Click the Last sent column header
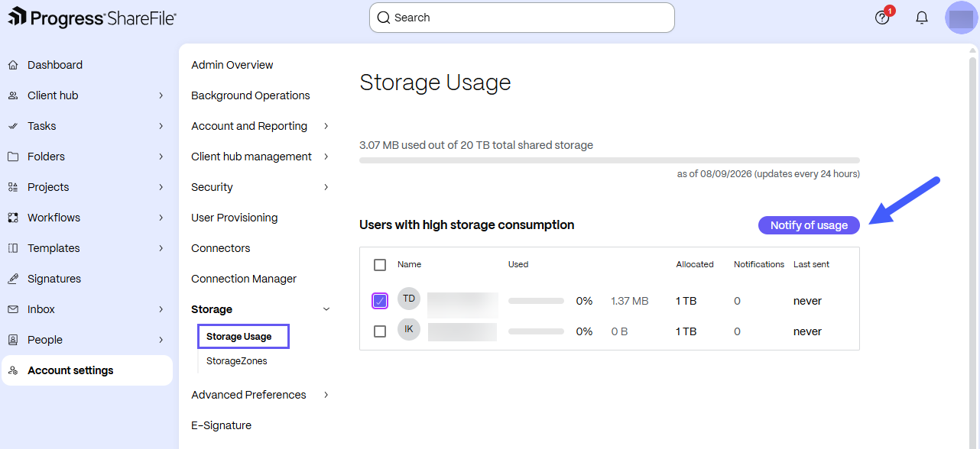This screenshot has width=980, height=449. tap(811, 264)
